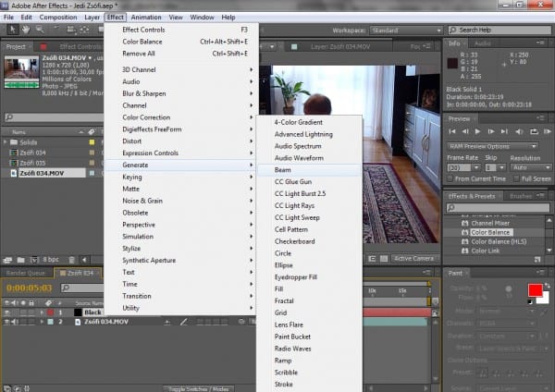Choose Beam from the Generate submenu
The width and height of the screenshot is (555, 392).
[283, 170]
